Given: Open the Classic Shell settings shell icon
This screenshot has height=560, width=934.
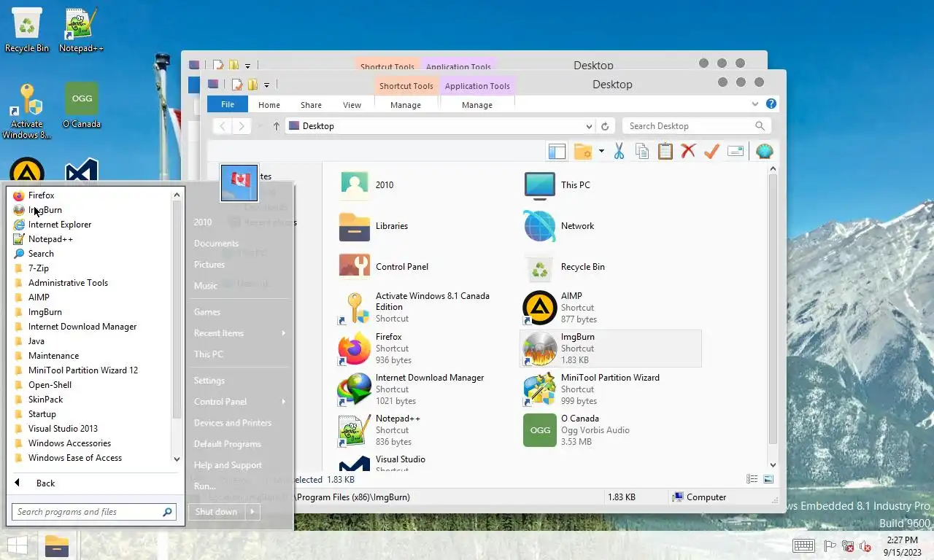Looking at the screenshot, I should [764, 151].
